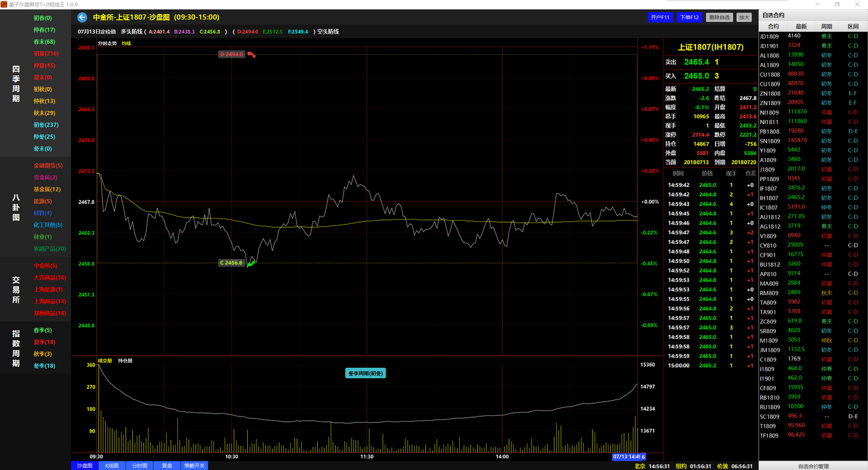868x470 pixels.
Task: Click the blue back arrow icon
Action: [82, 18]
